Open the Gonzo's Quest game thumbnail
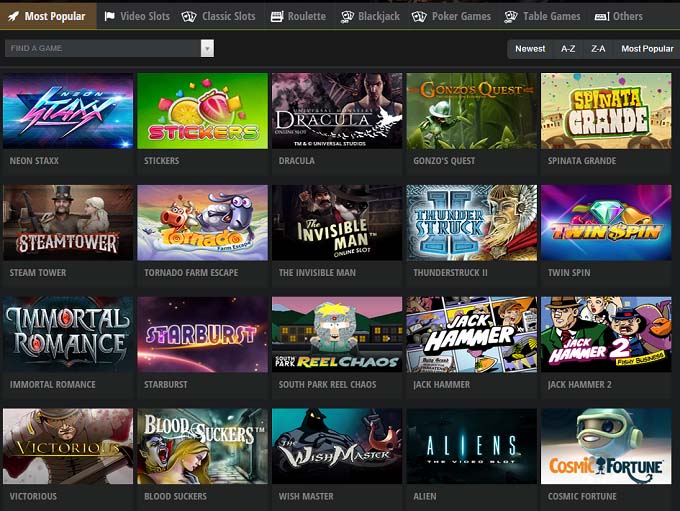Viewport: 680px width, 511px height. tap(471, 111)
